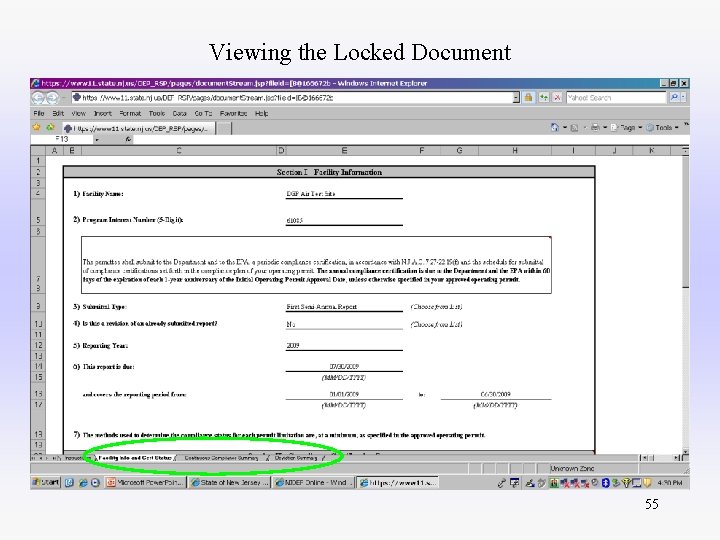This screenshot has height=540, width=720.
Task: Click the first quick launch icon beside Start
Action: pos(69,483)
